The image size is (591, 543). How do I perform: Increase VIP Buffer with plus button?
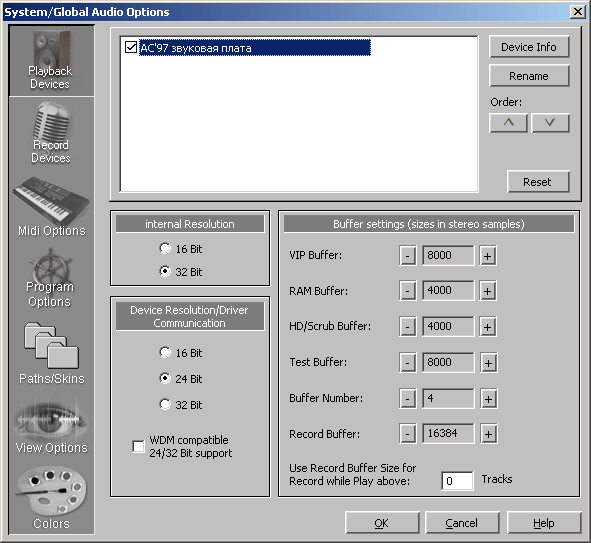click(x=488, y=256)
